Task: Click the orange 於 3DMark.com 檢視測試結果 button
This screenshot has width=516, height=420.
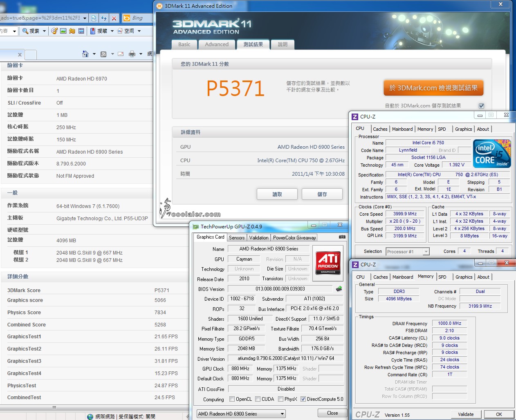Action: [433, 88]
